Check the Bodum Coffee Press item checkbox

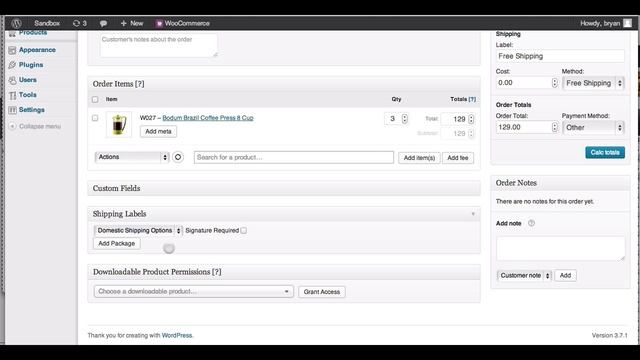(x=95, y=118)
